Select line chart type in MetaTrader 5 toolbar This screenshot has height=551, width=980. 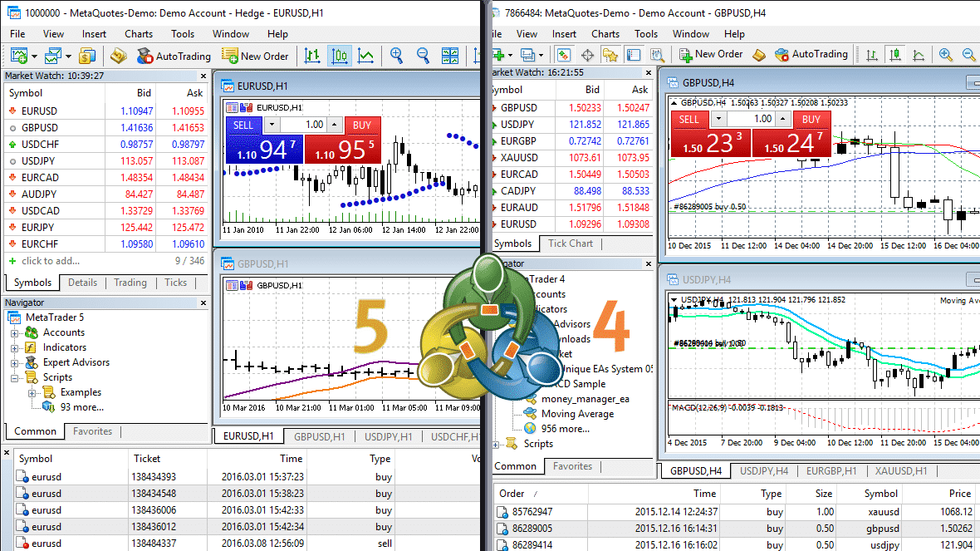[x=365, y=56]
